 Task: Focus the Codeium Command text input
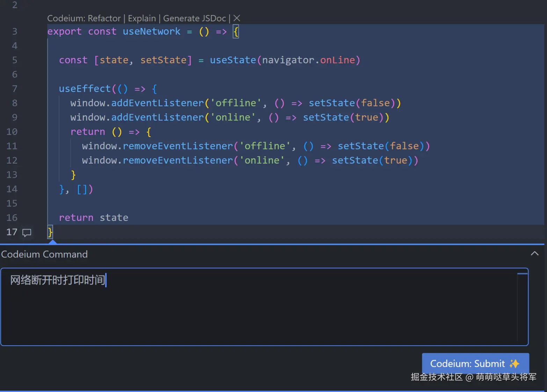pos(264,307)
